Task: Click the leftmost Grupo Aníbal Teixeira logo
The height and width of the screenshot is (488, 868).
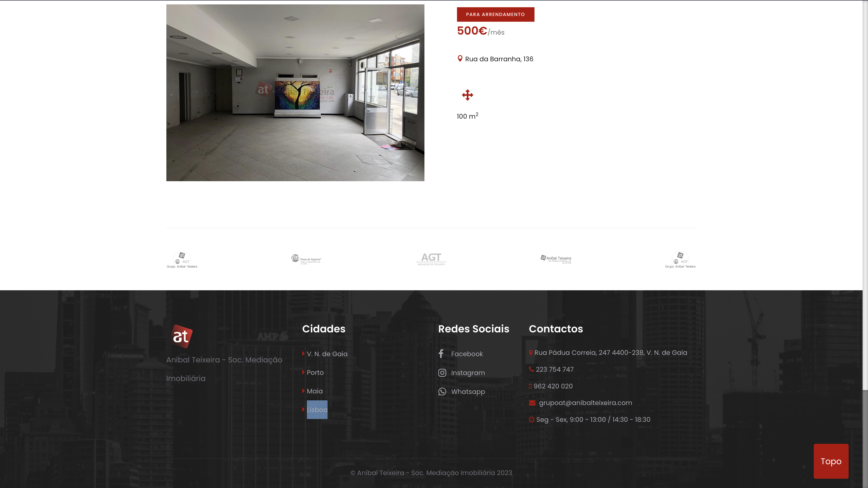Action: click(182, 260)
